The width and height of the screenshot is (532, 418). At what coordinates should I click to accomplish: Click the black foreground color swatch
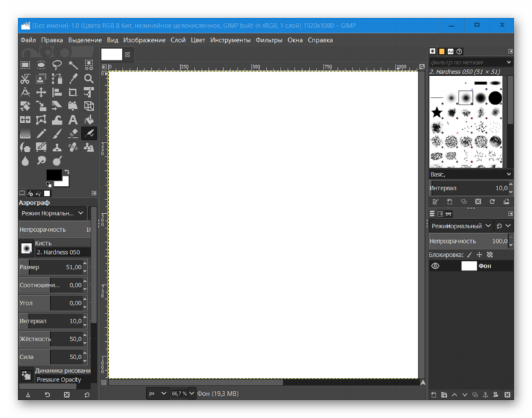[x=54, y=176]
